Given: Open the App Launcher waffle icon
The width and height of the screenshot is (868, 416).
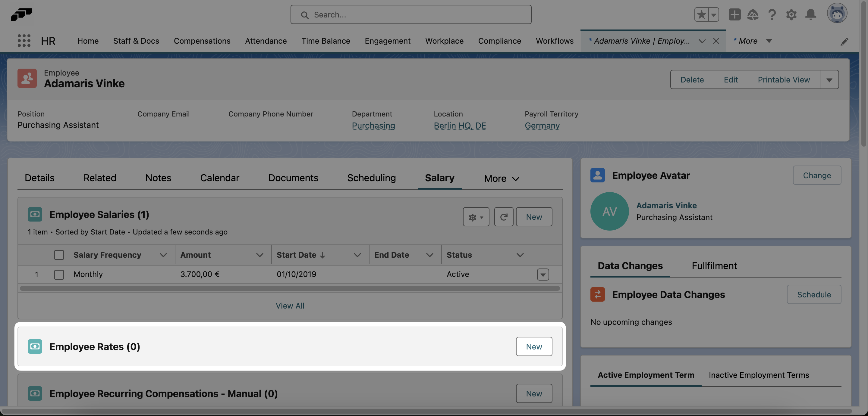Looking at the screenshot, I should [x=24, y=41].
